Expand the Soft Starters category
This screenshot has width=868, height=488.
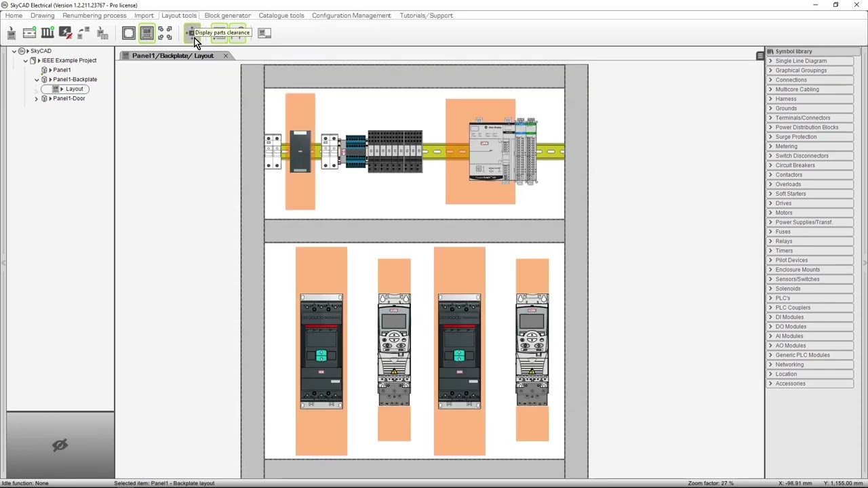tap(770, 194)
